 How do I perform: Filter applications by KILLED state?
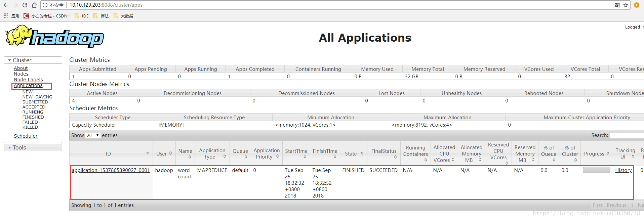pyautogui.click(x=30, y=127)
